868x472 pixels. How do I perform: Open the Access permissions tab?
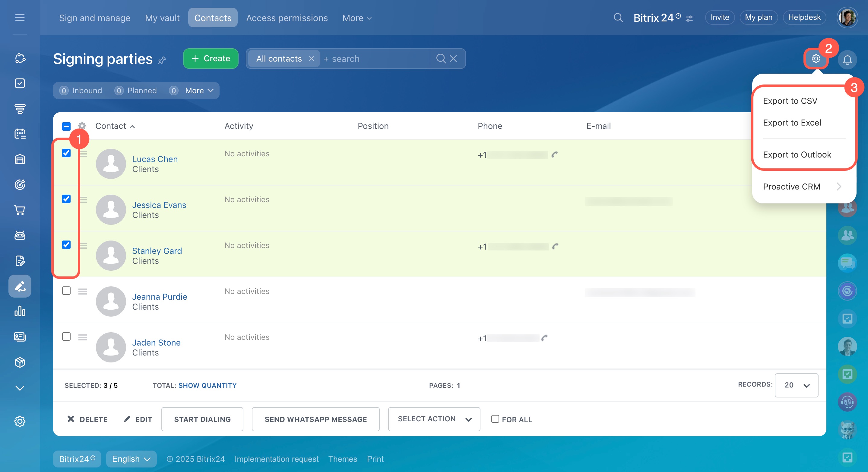287,18
